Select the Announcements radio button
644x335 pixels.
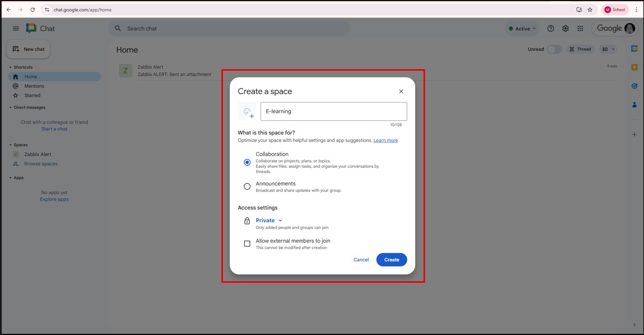[247, 187]
